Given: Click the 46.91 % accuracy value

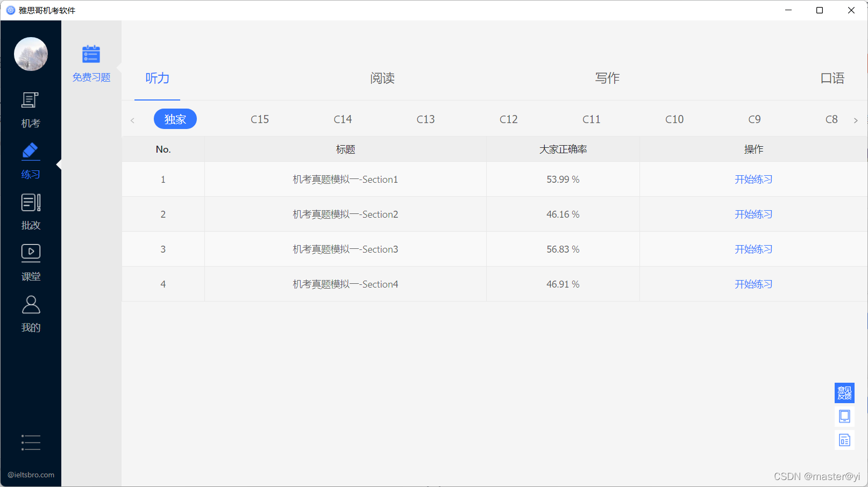Looking at the screenshot, I should click(563, 284).
